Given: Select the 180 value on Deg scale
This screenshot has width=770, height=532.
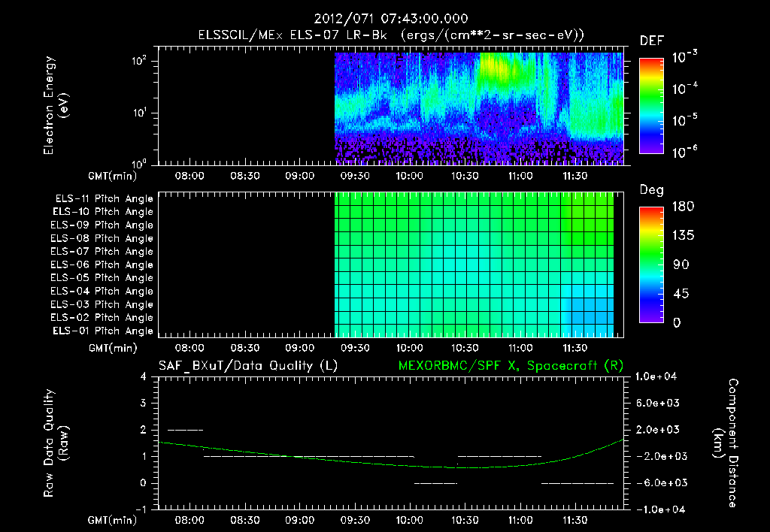Looking at the screenshot, I should (683, 207).
